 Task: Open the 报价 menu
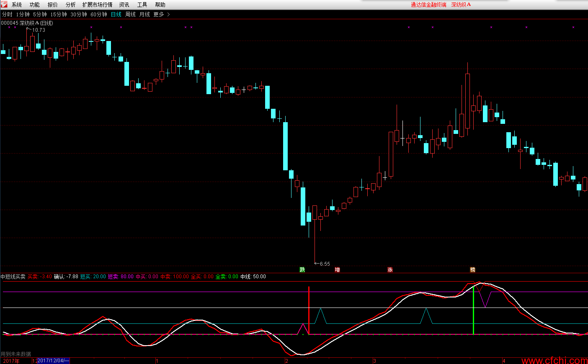[53, 5]
